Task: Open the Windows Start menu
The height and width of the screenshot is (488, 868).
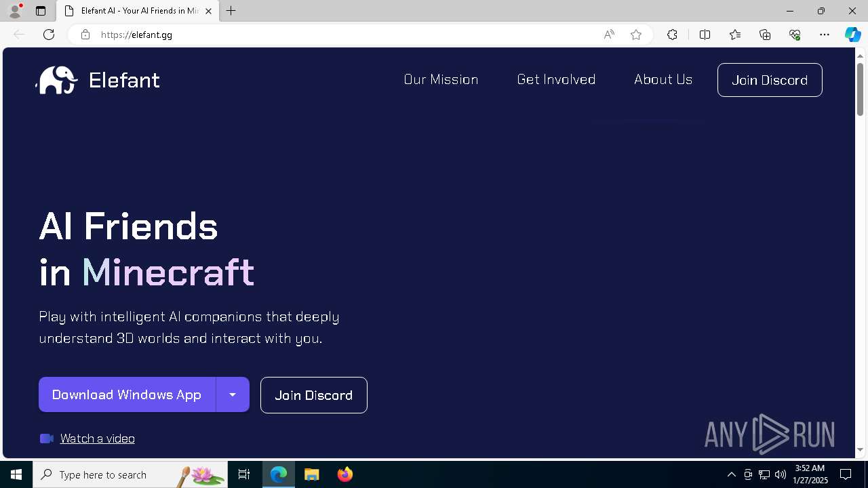Action: (x=16, y=474)
